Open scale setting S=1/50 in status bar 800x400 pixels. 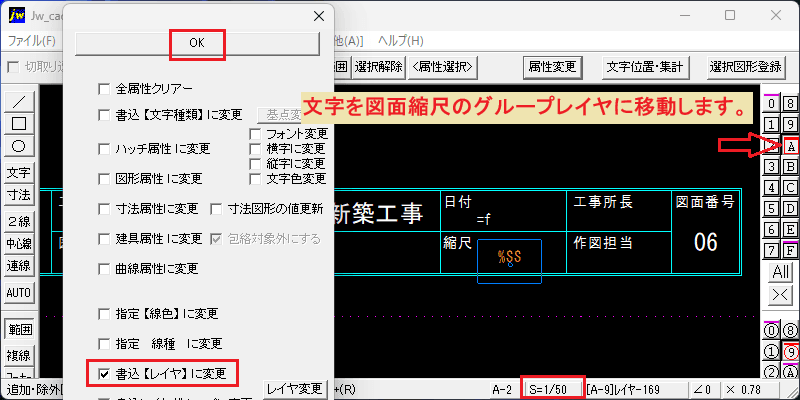tap(553, 390)
